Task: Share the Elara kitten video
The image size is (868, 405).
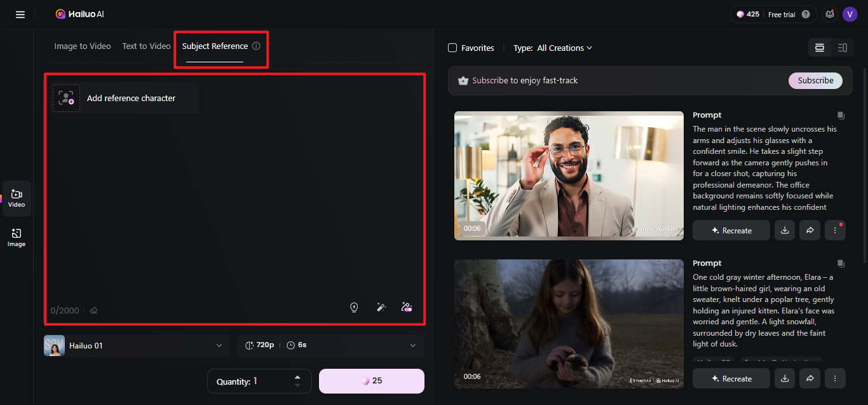Action: pyautogui.click(x=810, y=378)
